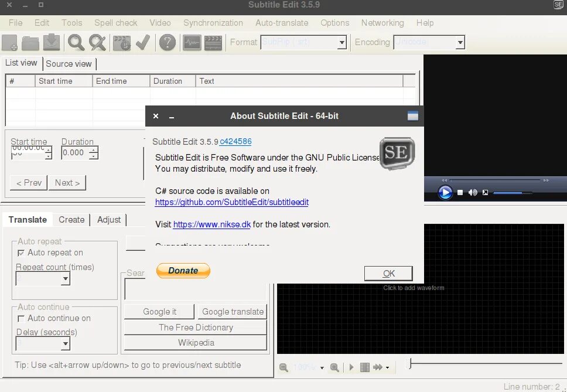567x392 pixels.
Task: Click OK in the About dialog
Action: click(x=388, y=274)
